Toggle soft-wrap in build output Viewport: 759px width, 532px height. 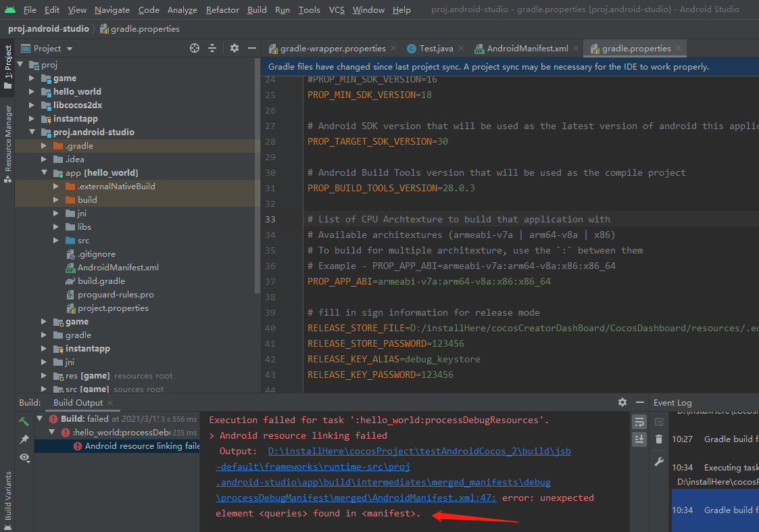coord(639,422)
